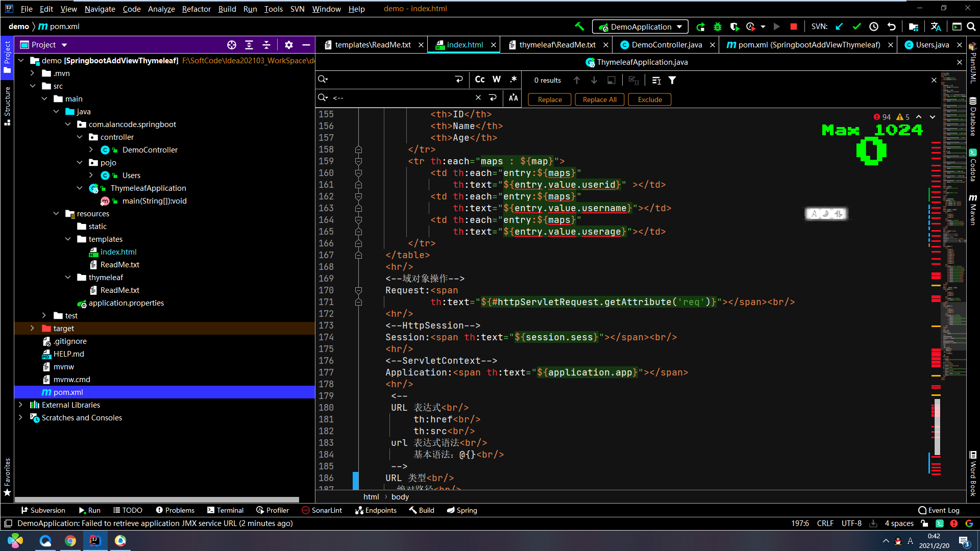The image size is (980, 551).
Task: Click the Rerun application icon
Action: [701, 27]
